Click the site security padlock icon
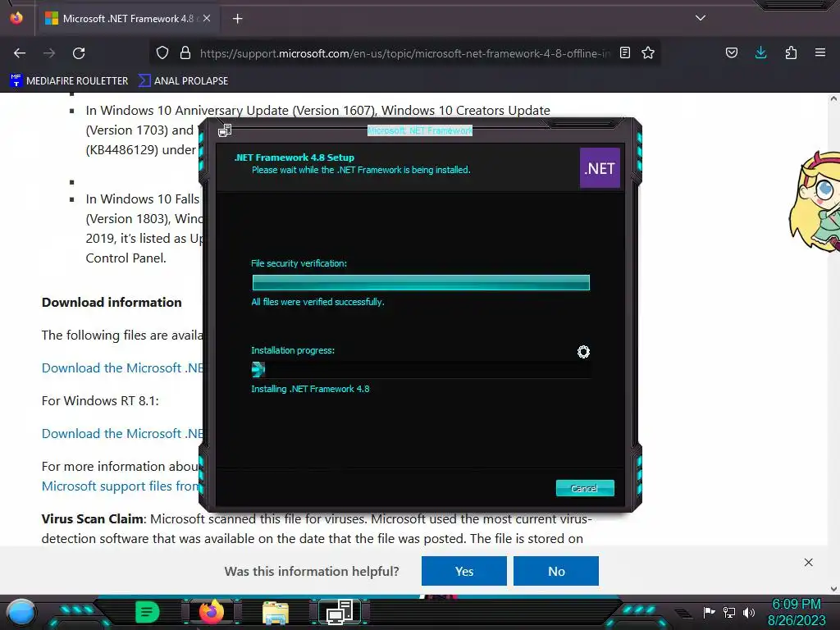The image size is (840, 630). tap(185, 53)
